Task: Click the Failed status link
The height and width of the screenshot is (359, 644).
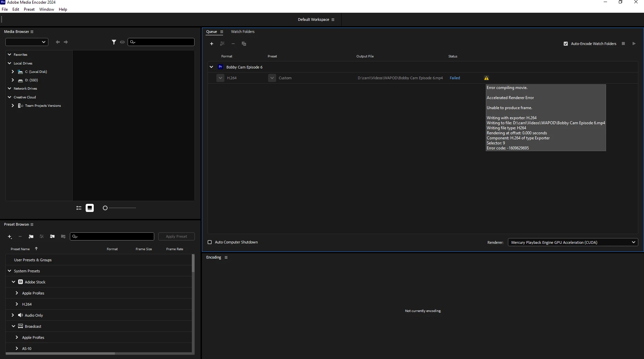Action: [455, 78]
